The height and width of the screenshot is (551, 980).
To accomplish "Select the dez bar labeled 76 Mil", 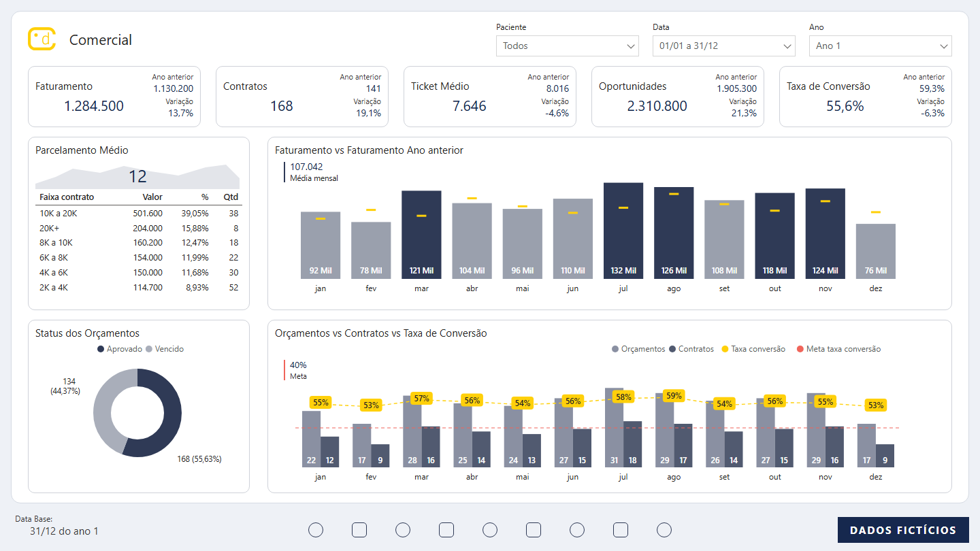I will (x=876, y=251).
